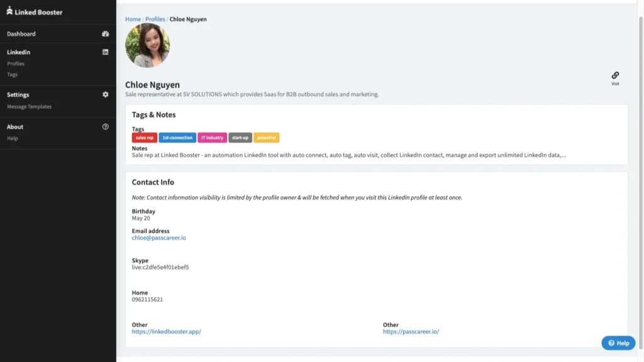This screenshot has height=362, width=644.
Task: Select the red 'sales rep' tag chip
Action: (x=144, y=137)
